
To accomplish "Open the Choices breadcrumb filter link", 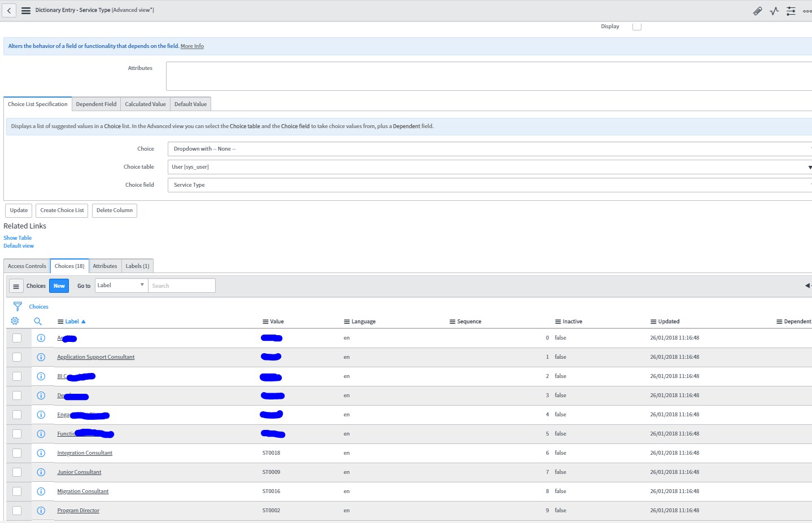I will pyautogui.click(x=38, y=307).
